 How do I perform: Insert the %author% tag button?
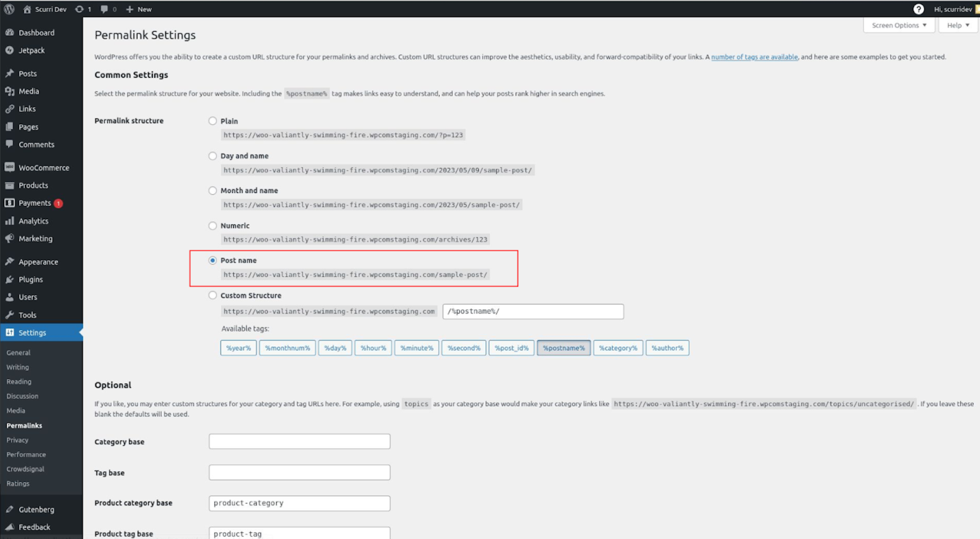pyautogui.click(x=667, y=348)
